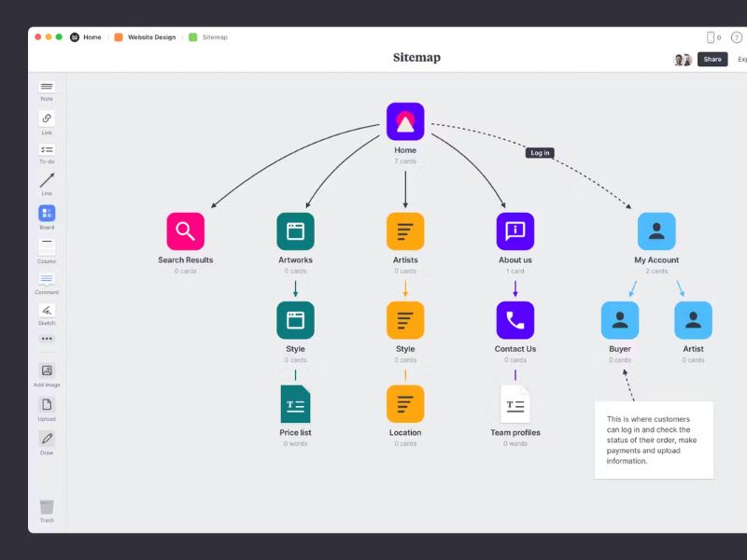This screenshot has height=560, width=747.
Task: Open the Style board under Artists
Action: pyautogui.click(x=405, y=320)
